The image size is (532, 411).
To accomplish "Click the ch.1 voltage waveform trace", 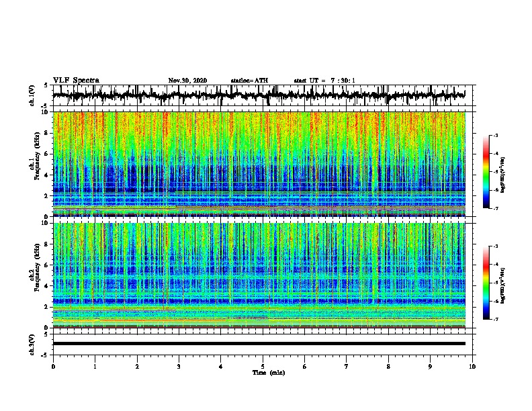I will (259, 95).
